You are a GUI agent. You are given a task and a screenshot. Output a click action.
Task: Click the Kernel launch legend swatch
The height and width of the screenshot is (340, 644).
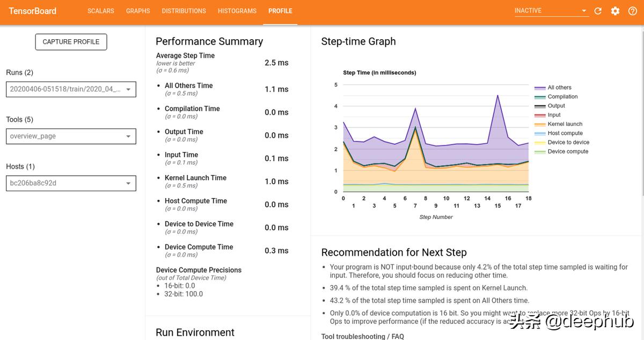pyautogui.click(x=540, y=124)
